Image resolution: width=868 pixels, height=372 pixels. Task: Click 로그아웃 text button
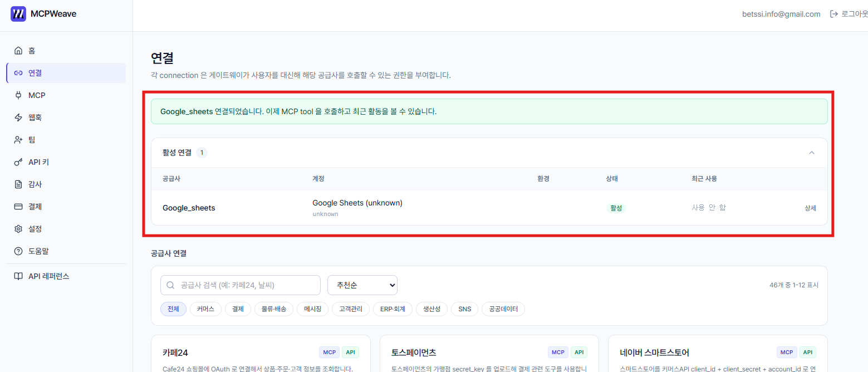[855, 14]
